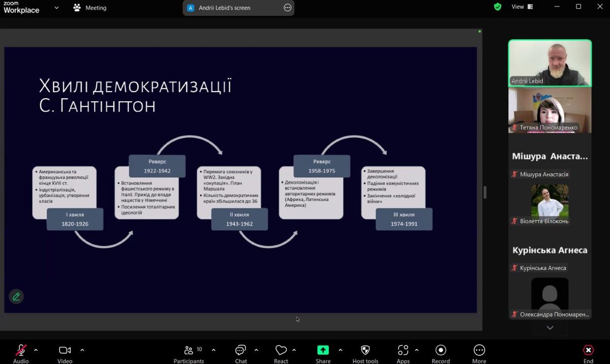
Task: Select Andrii Lebid's video thumbnail
Action: [550, 63]
